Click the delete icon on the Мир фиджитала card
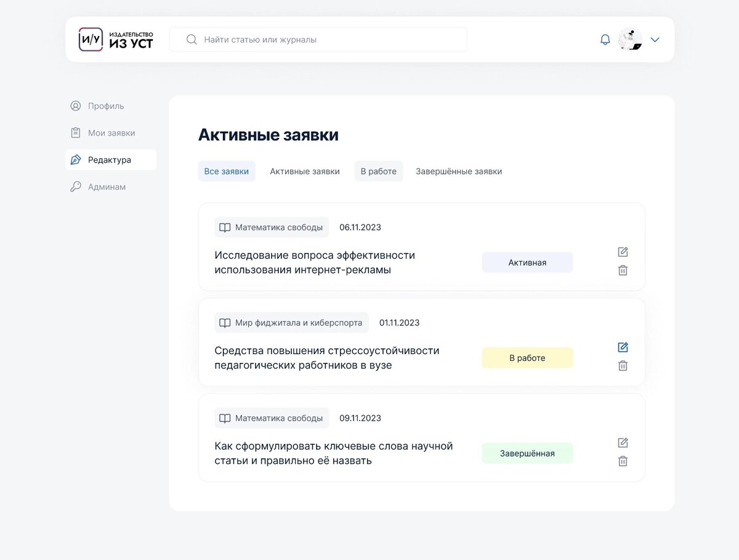Viewport: 739px width, 560px height. click(x=623, y=365)
